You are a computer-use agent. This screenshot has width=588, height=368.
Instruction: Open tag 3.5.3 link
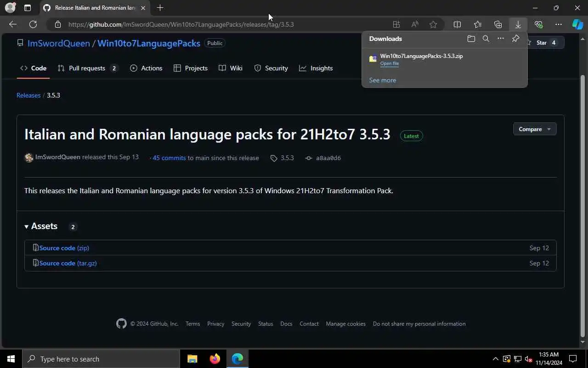coord(282,158)
